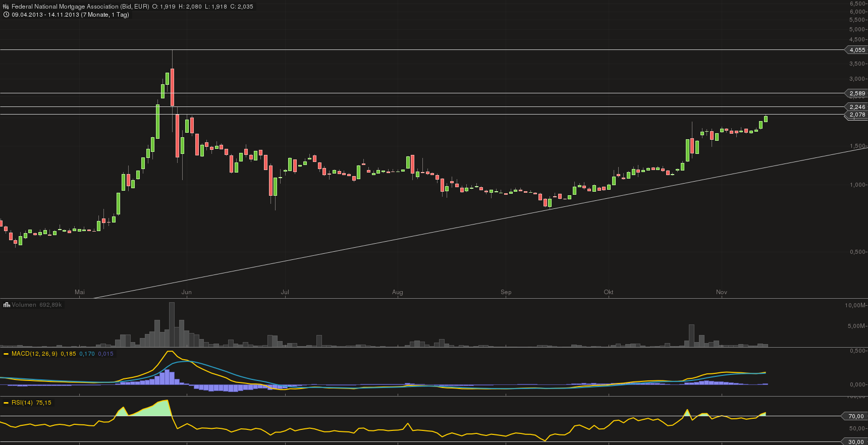Viewport: 868px width, 445px height.
Task: Click the Nov label on the time axis
Action: pyautogui.click(x=722, y=292)
